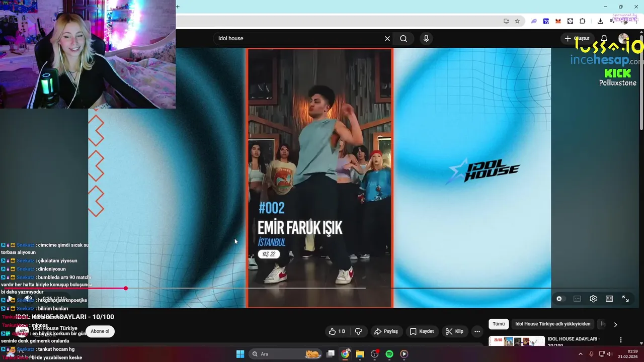Image resolution: width=644 pixels, height=362 pixels.
Task: Select the Tümü filter chip
Action: [x=499, y=324]
